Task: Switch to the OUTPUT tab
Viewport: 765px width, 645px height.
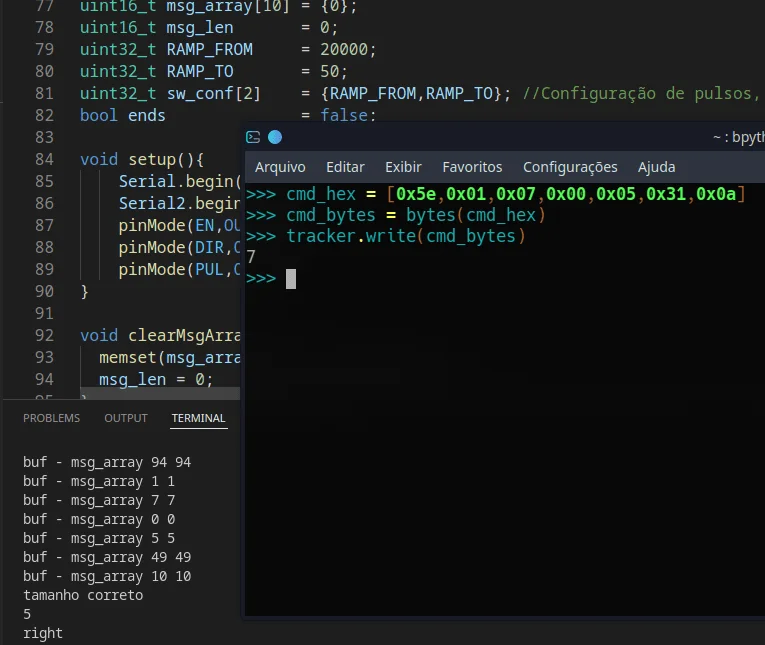Action: pyautogui.click(x=125, y=418)
